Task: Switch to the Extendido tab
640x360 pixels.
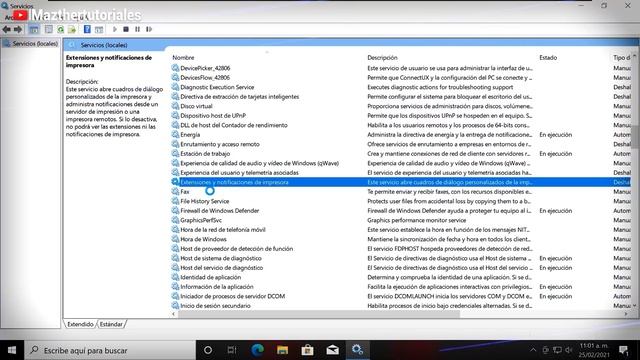Action: click(x=80, y=324)
